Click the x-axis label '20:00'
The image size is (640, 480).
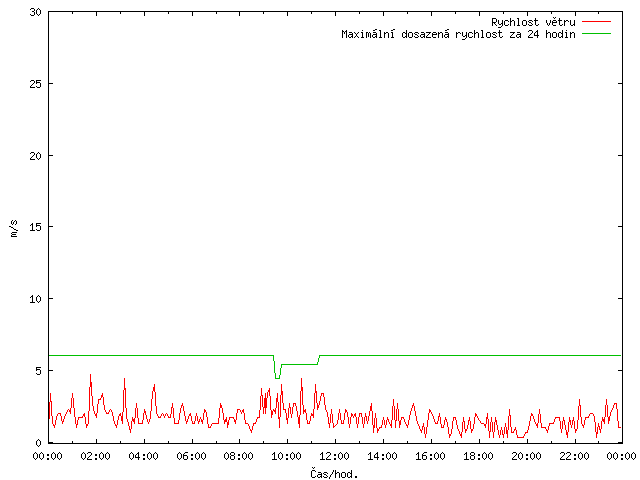[x=527, y=456]
